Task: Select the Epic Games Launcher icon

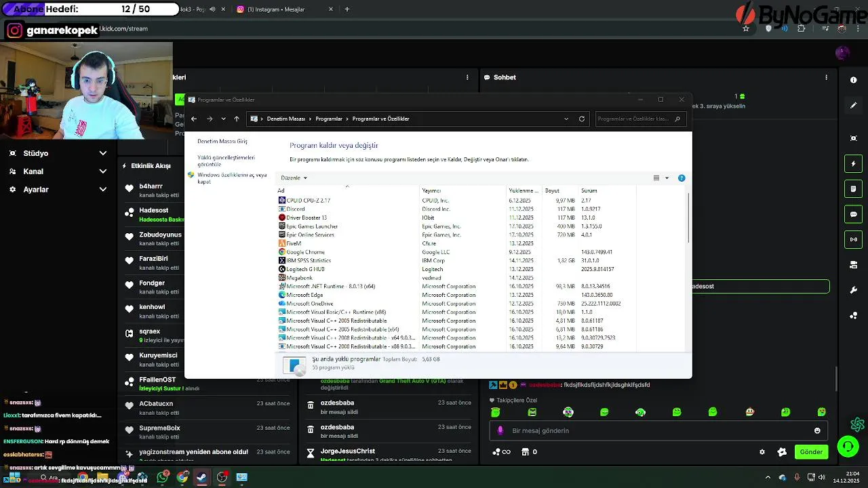Action: pos(282,226)
